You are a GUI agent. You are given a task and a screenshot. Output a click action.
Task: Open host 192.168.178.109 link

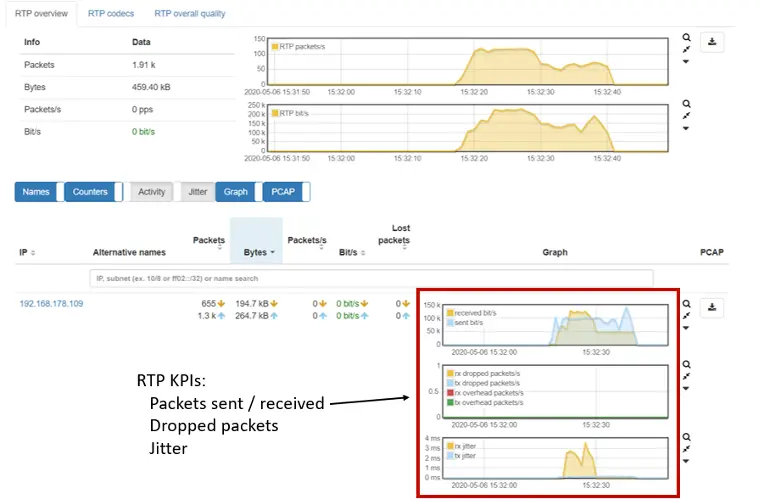tap(52, 304)
